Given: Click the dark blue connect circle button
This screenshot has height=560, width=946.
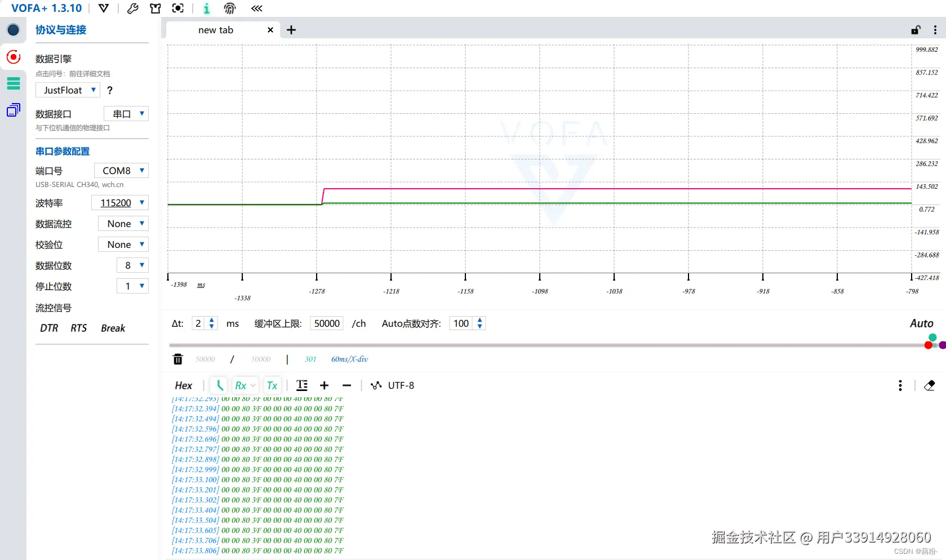Looking at the screenshot, I should [14, 30].
